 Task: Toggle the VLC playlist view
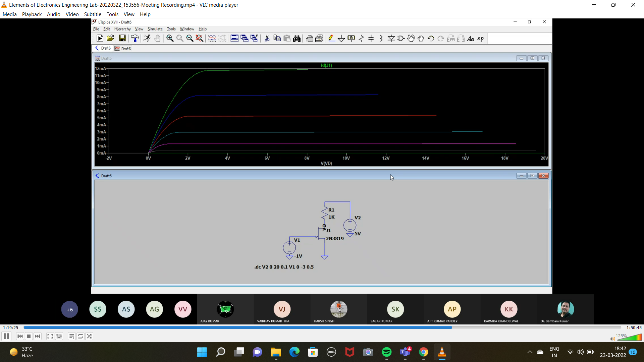point(72,336)
